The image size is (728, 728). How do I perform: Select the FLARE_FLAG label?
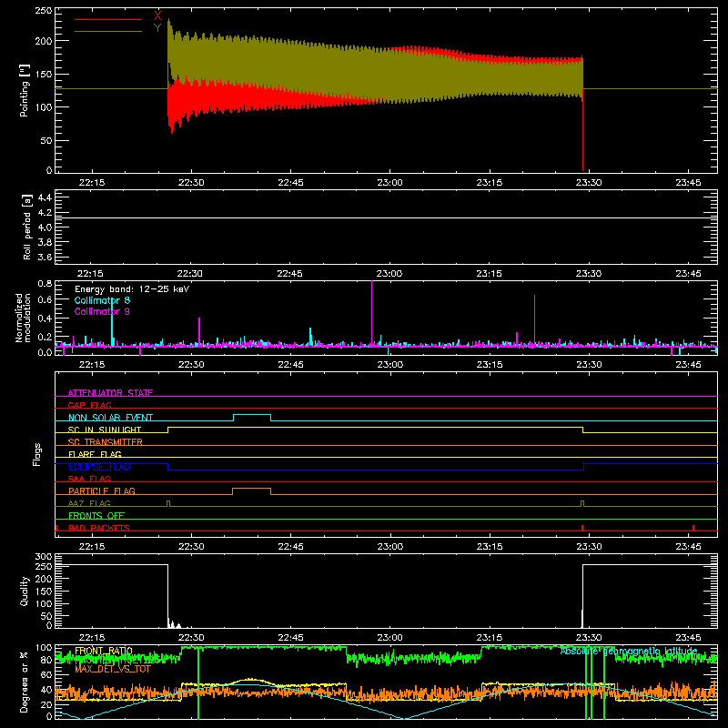(95, 454)
